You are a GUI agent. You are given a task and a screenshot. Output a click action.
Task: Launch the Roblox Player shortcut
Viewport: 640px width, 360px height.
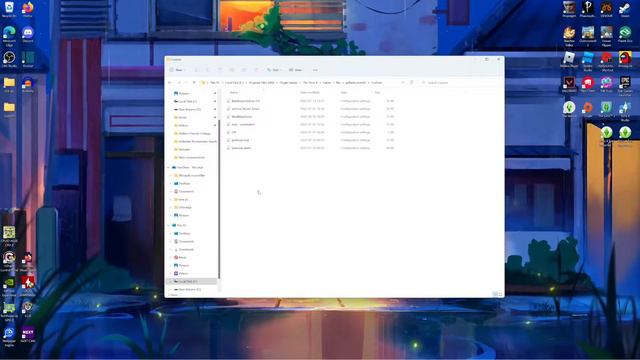[x=569, y=60]
